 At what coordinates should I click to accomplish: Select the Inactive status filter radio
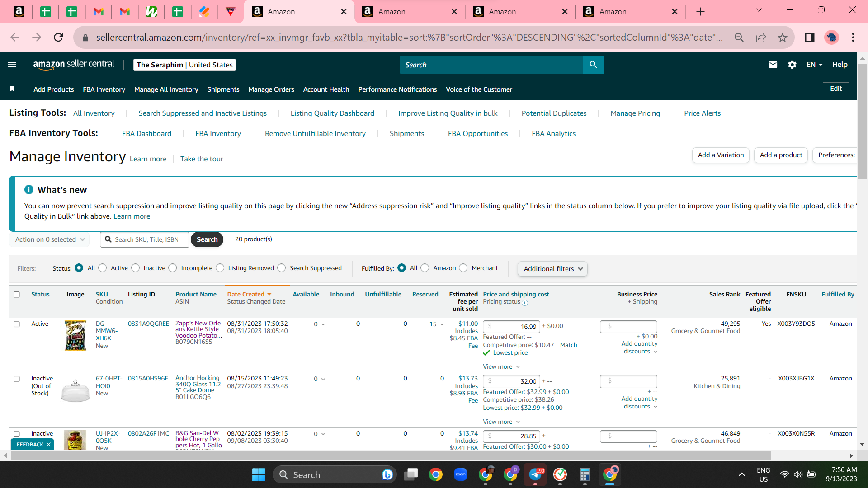136,268
